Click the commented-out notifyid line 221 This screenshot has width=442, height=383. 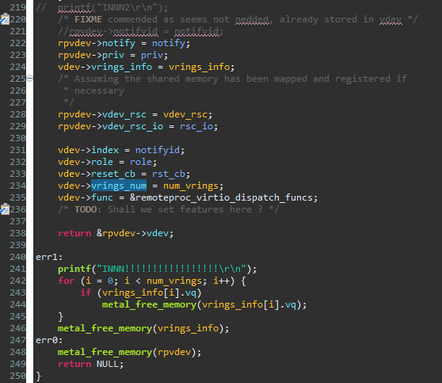pos(140,31)
